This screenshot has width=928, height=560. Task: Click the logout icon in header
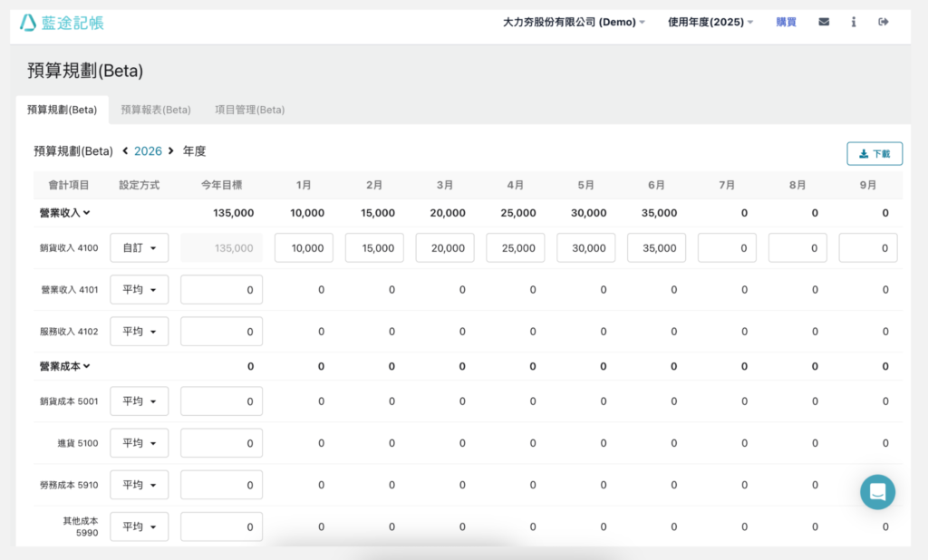click(884, 23)
